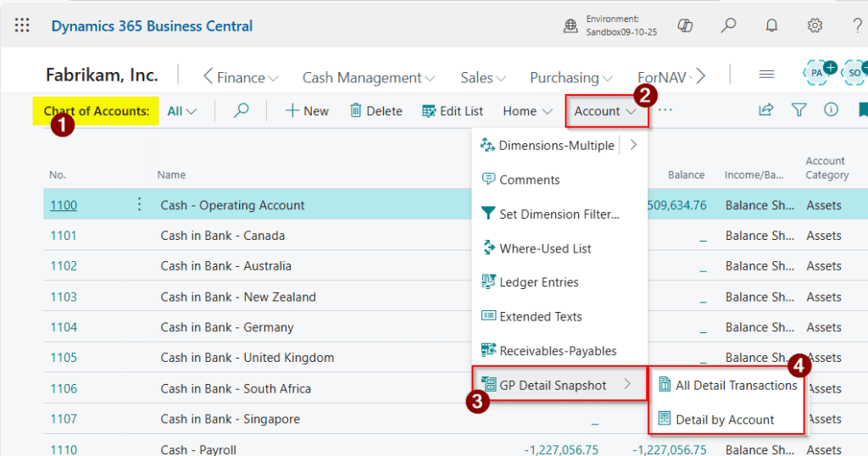868x456 pixels.
Task: Click the search magnifier in header
Action: 728,25
